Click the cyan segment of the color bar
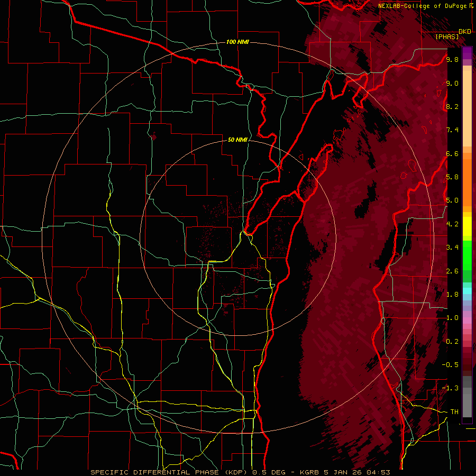476x476 pixels. coord(467,291)
